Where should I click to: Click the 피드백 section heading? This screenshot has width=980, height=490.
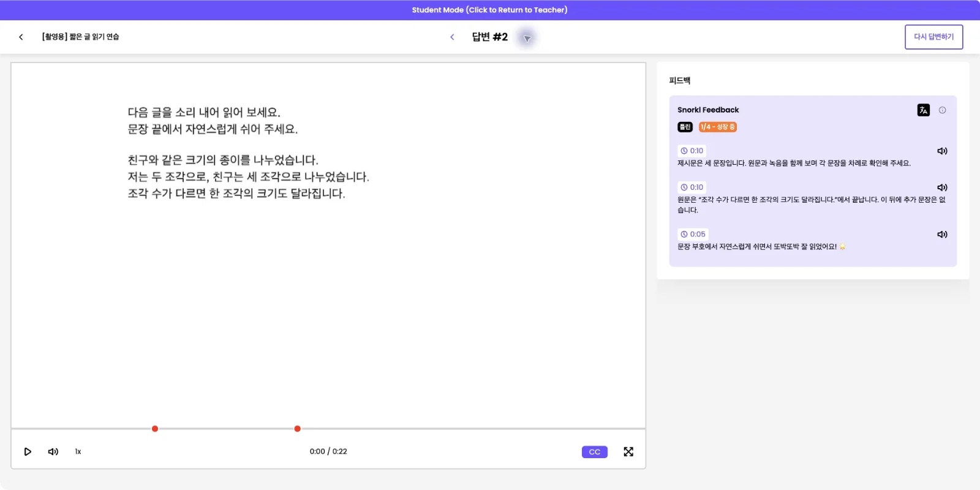coord(679,80)
